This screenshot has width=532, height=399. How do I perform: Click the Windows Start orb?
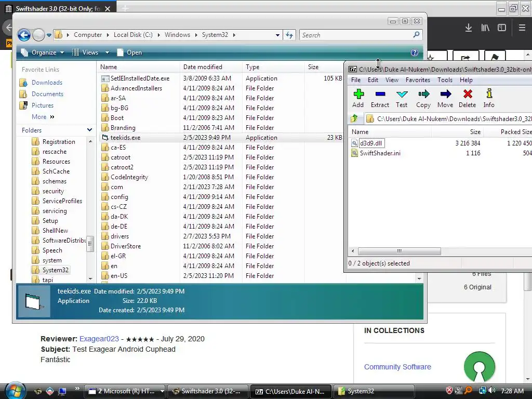[15, 391]
